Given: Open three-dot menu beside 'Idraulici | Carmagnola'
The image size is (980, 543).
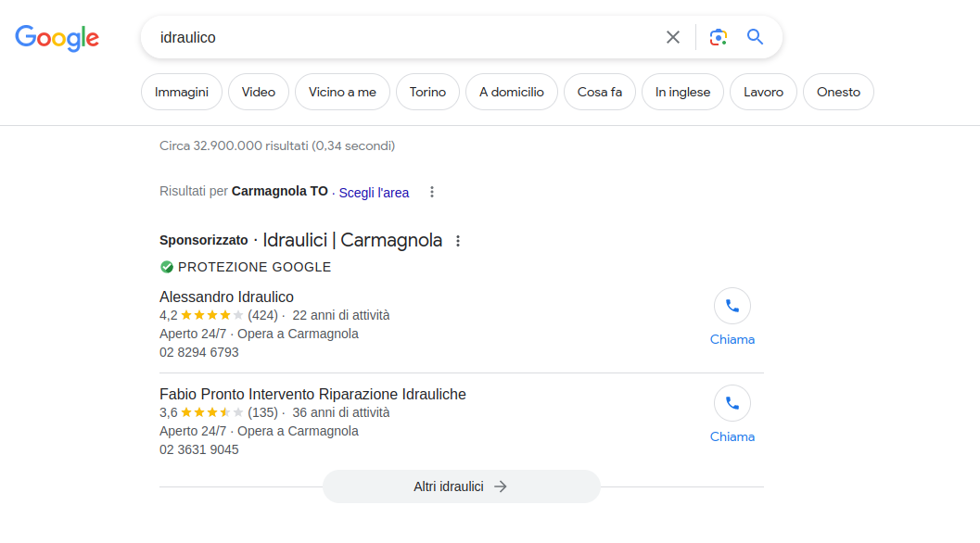Looking at the screenshot, I should tap(457, 241).
